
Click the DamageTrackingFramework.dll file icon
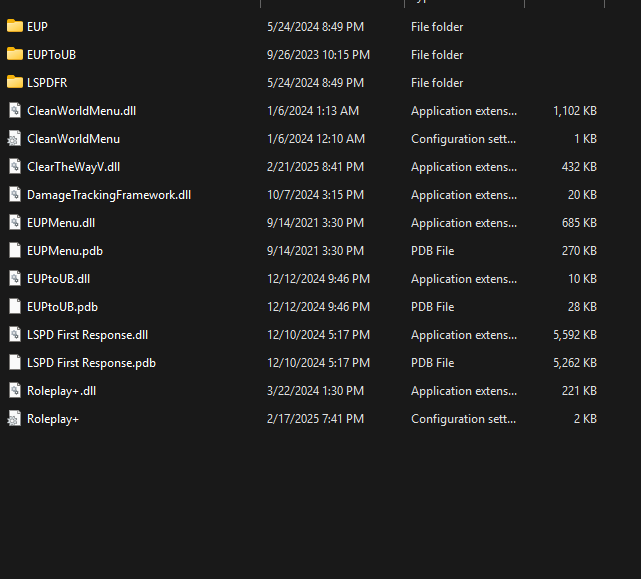[x=14, y=194]
